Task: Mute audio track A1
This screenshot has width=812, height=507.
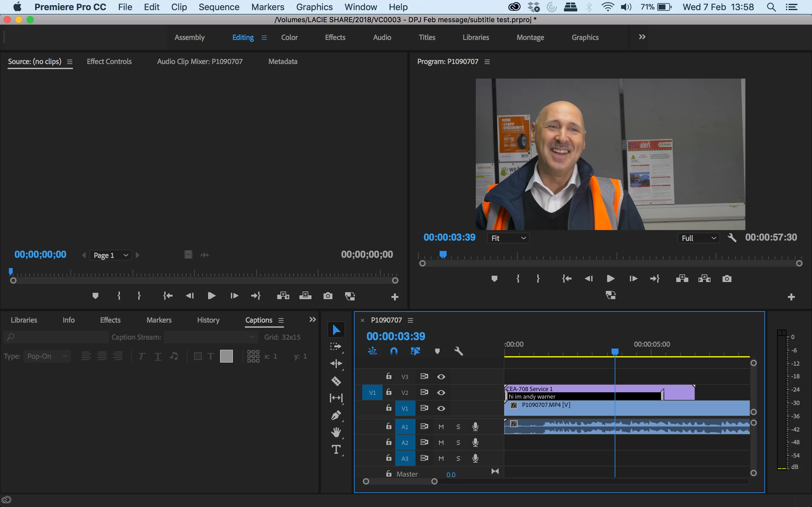Action: (x=441, y=427)
